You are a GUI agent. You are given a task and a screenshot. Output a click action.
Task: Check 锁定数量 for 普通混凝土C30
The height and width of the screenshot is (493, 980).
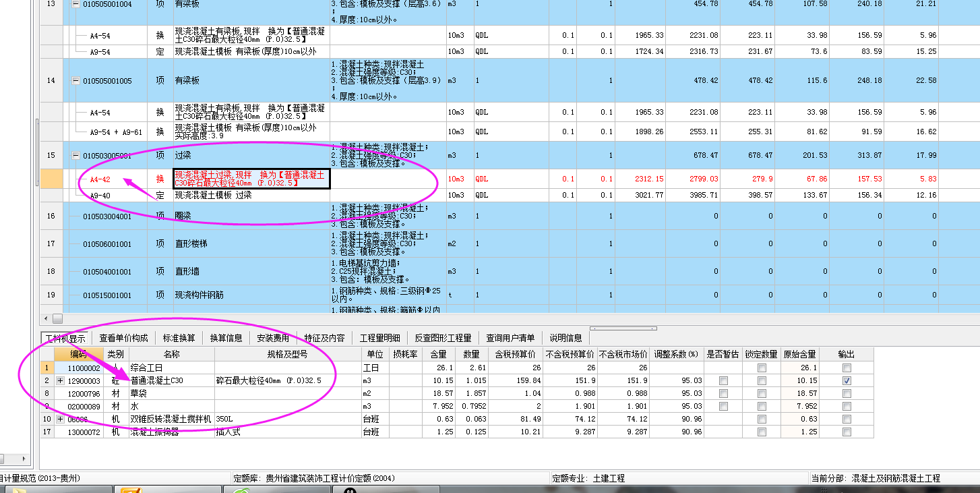click(x=762, y=380)
